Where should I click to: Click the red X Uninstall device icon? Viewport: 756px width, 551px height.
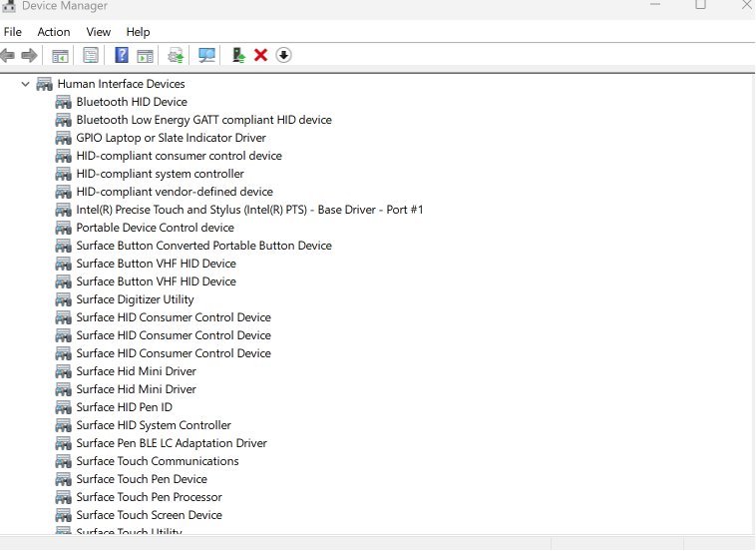[x=261, y=55]
